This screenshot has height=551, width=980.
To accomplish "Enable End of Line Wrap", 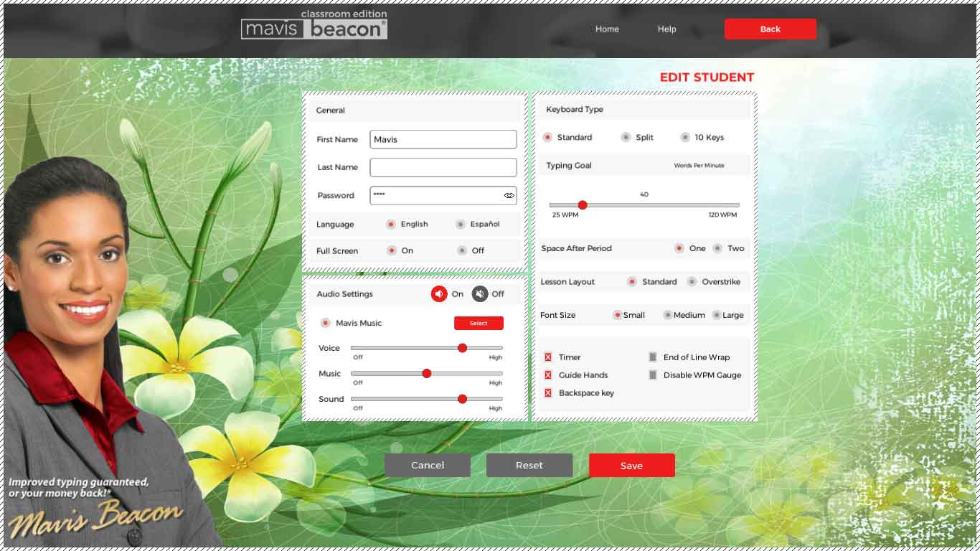I will [653, 357].
